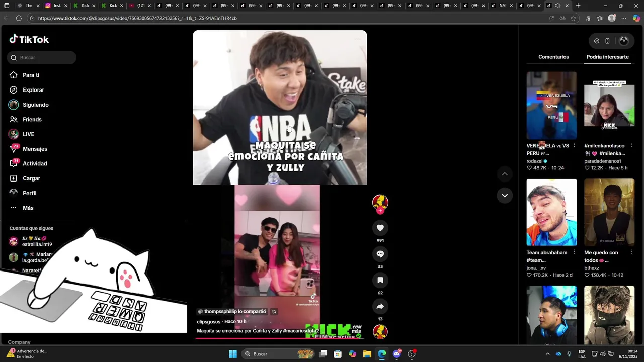Open Edge settings and more menu
This screenshot has width=644, height=362.
624,18
